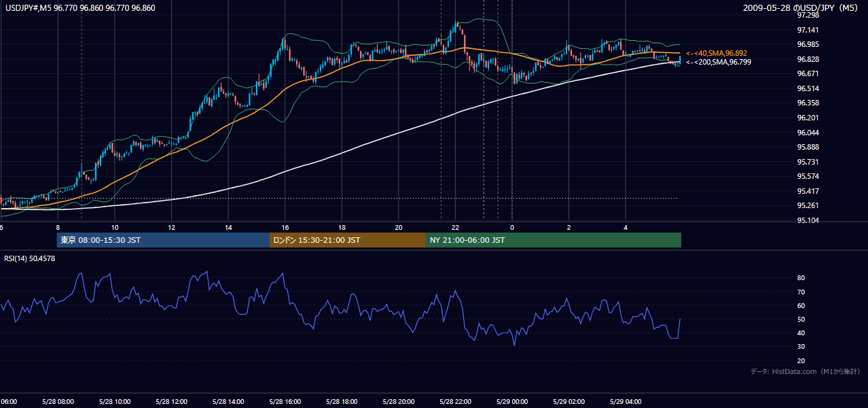Click the データ: HistData.com source credit
This screenshot has height=408, width=868.
coord(806,371)
